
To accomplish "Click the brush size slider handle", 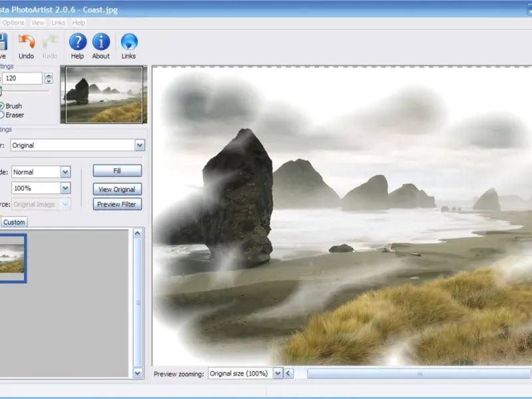I will click(x=1, y=92).
